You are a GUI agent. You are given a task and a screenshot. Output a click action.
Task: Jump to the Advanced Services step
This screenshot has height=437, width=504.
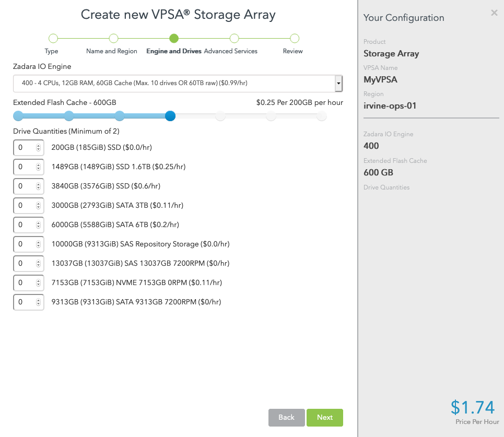pyautogui.click(x=235, y=39)
